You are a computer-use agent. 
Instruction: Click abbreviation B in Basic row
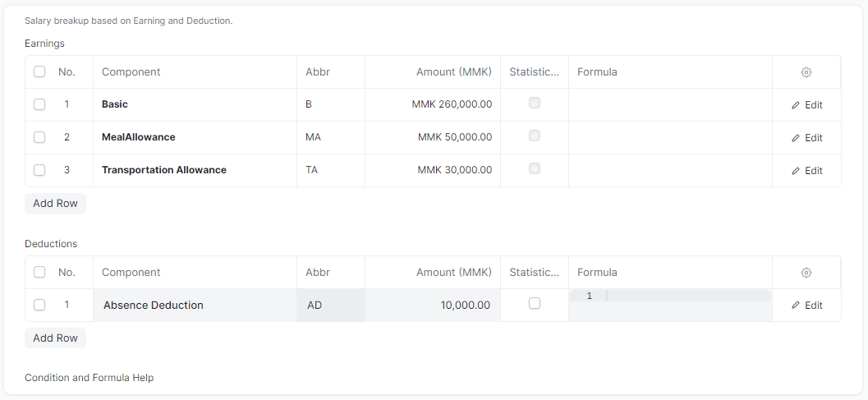pyautogui.click(x=331, y=104)
